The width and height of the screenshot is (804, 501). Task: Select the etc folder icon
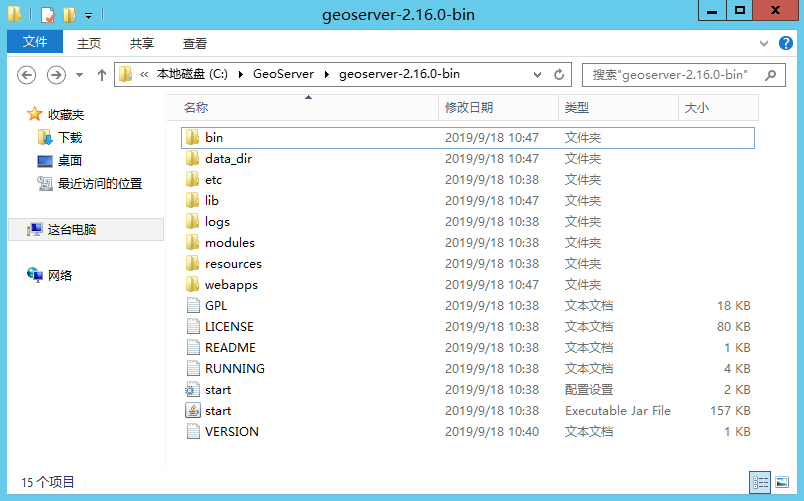coord(192,179)
